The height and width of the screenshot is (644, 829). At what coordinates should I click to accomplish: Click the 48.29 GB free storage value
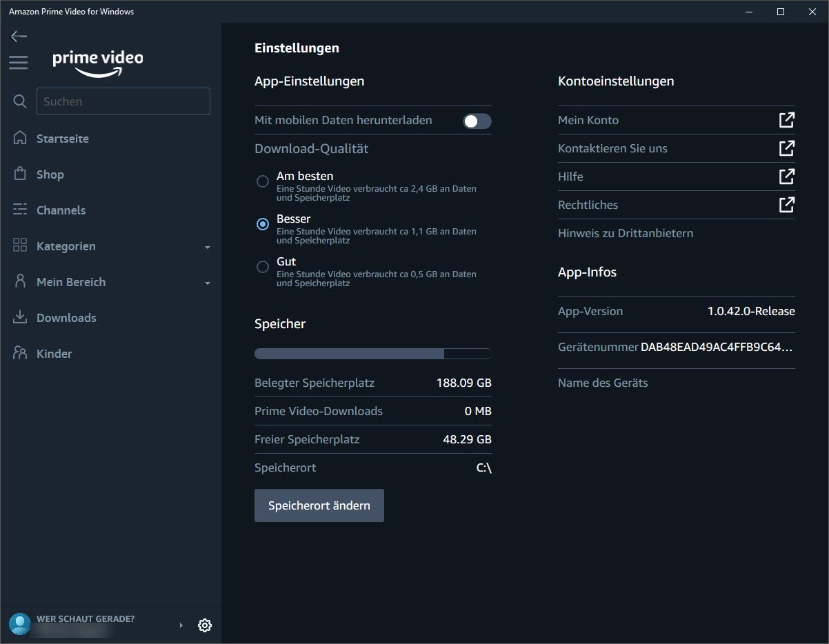[467, 439]
